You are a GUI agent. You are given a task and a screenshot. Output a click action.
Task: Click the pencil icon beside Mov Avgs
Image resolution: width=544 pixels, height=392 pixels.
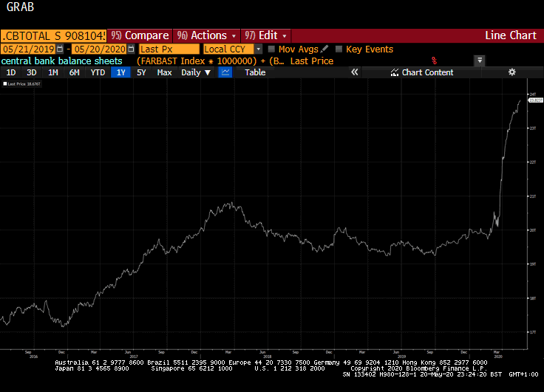[324, 49]
